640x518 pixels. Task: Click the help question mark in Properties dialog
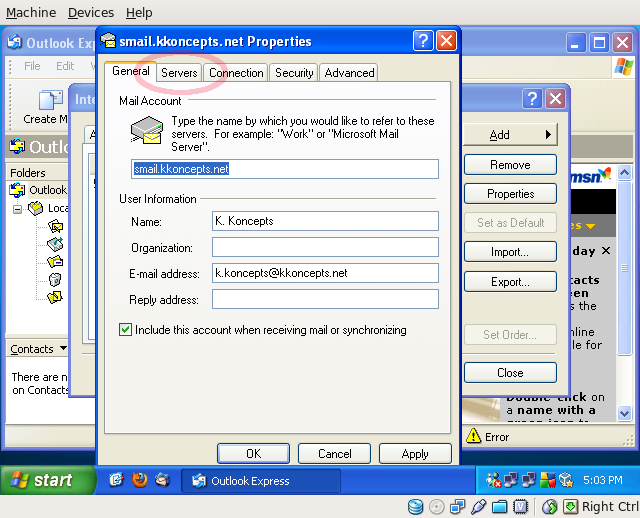[423, 41]
